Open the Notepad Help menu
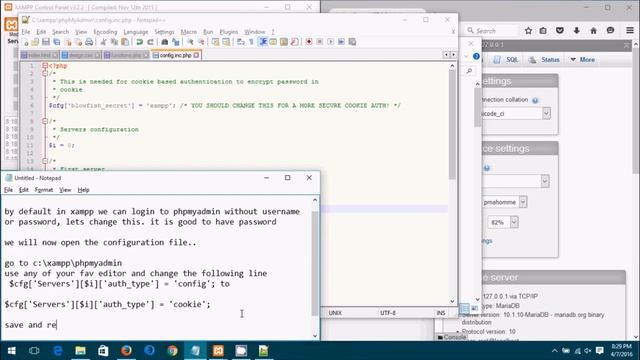 click(x=83, y=190)
